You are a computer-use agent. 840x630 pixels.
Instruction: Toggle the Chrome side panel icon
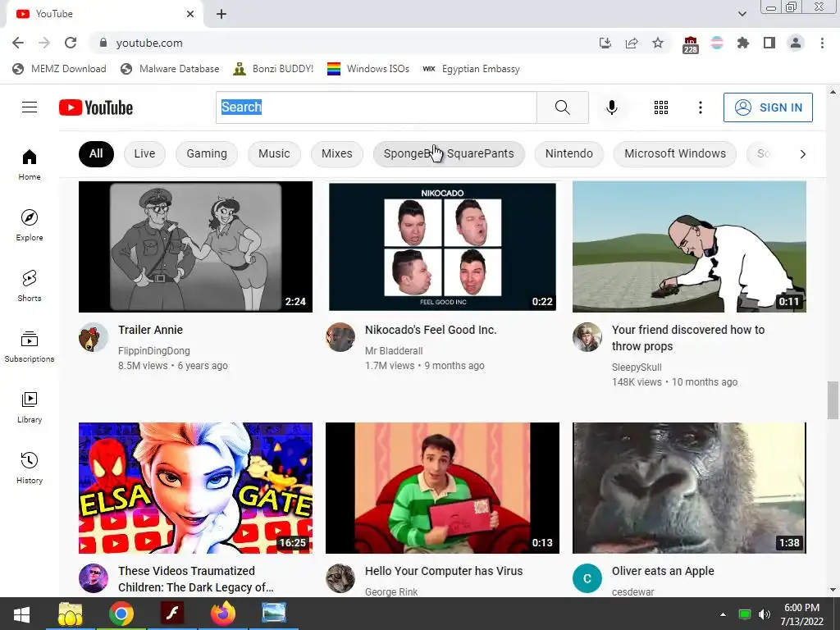[769, 43]
